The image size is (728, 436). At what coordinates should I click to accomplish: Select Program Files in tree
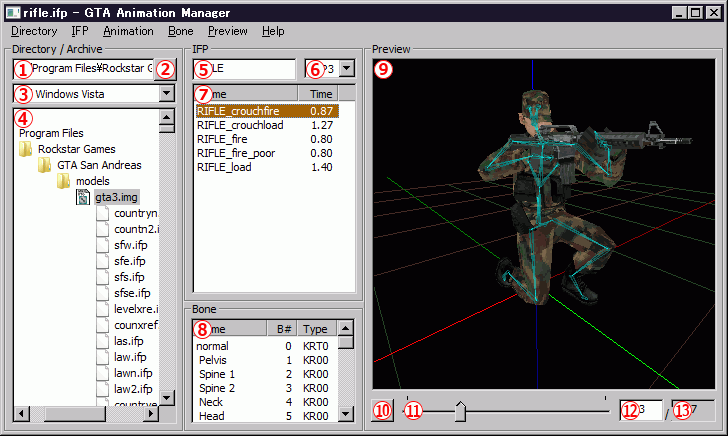pos(51,133)
